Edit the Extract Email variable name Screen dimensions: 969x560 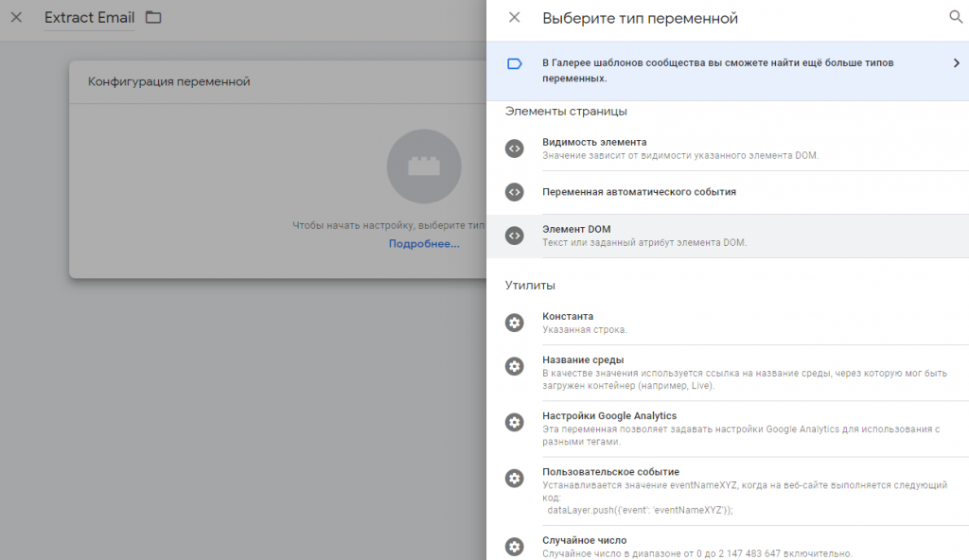[x=89, y=18]
